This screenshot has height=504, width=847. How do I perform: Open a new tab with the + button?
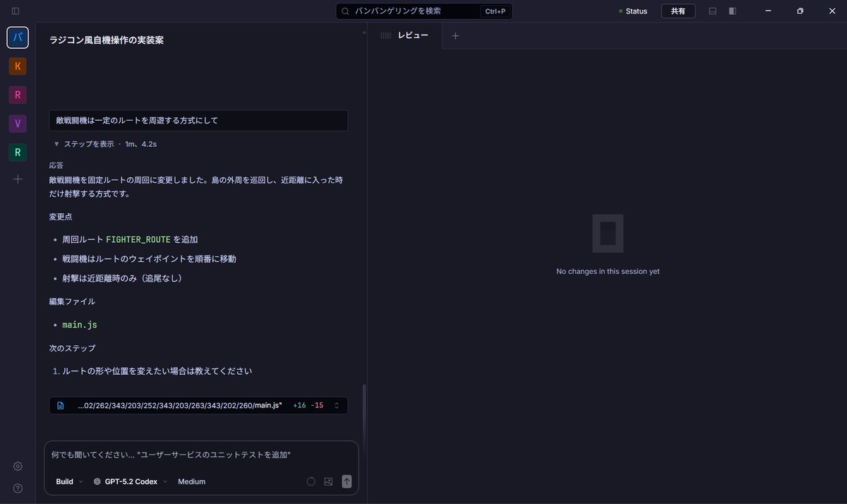tap(456, 35)
